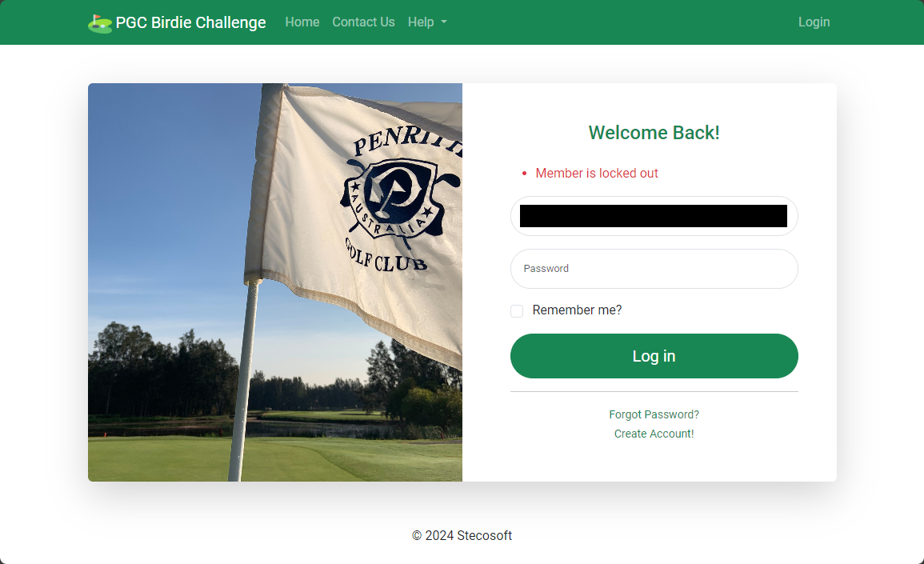
Task: Click the Penrith Golf Club flag photo
Action: click(275, 282)
